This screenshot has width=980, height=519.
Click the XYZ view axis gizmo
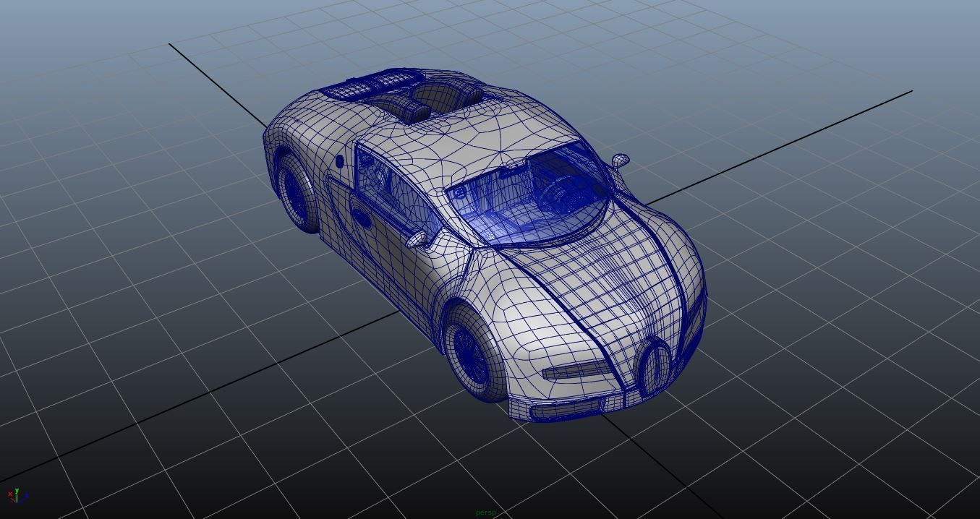pos(17,495)
